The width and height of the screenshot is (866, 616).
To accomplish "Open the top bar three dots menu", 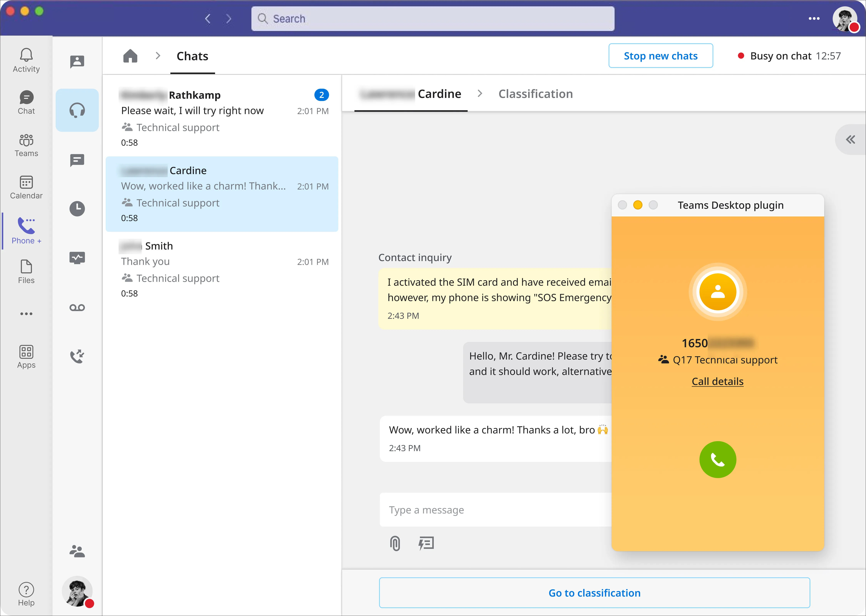I will coord(814,18).
